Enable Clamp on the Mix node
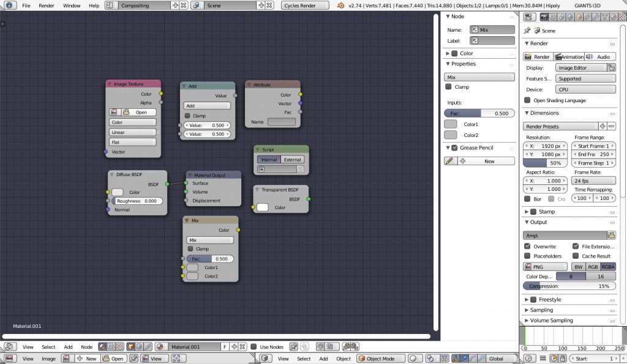Screen dimensions: 627x364 (x=190, y=249)
